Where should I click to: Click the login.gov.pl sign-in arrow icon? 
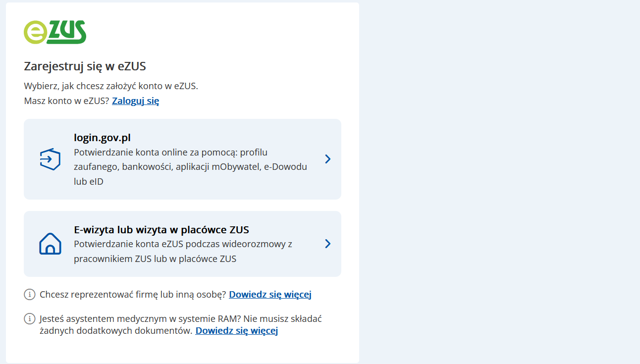(50, 159)
